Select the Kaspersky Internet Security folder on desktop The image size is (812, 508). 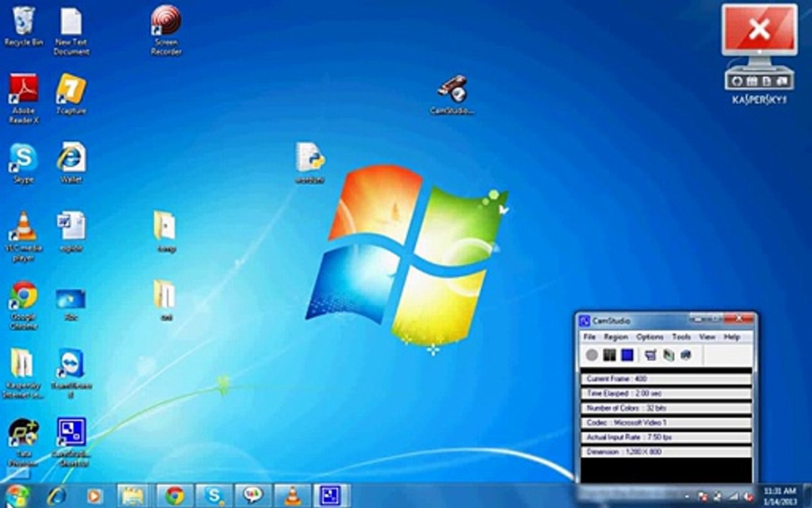[23, 374]
